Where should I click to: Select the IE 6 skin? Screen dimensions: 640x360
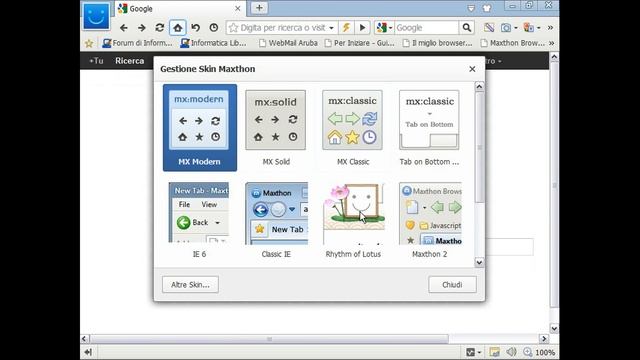coord(199,220)
